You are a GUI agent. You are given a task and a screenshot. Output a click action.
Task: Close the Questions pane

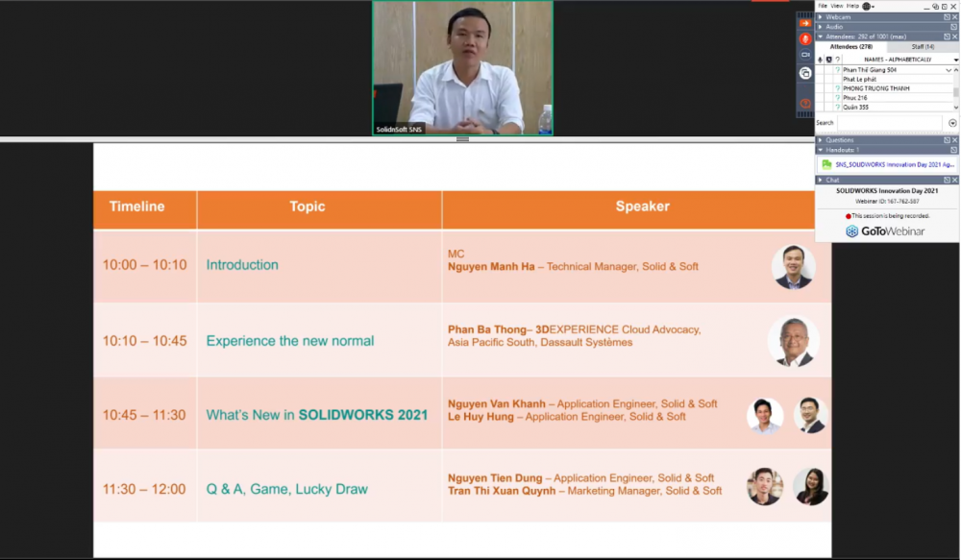coord(955,140)
